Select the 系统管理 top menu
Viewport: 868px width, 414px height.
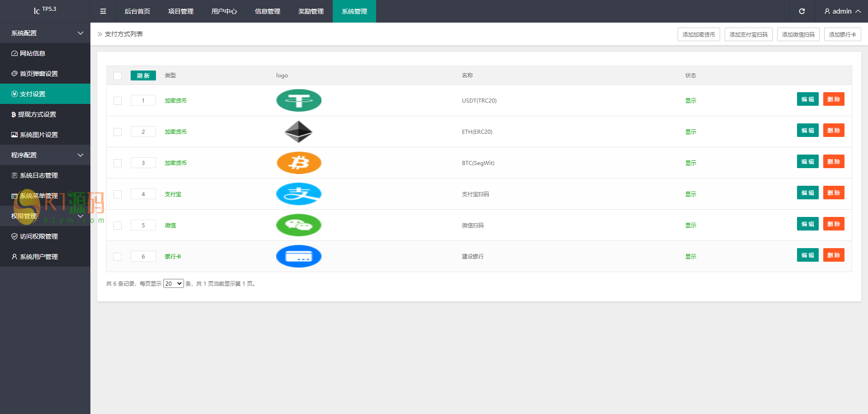[x=354, y=11]
